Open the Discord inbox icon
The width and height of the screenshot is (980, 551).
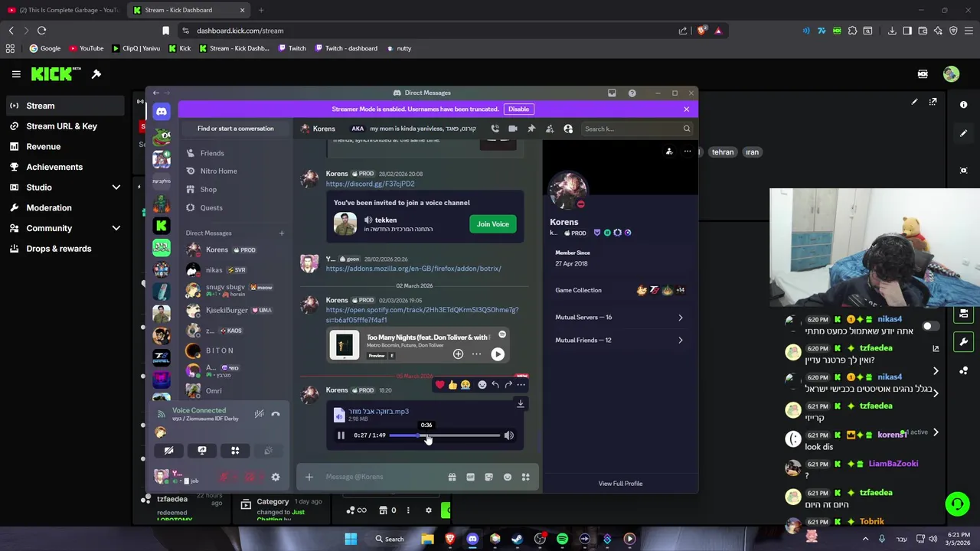pyautogui.click(x=612, y=93)
